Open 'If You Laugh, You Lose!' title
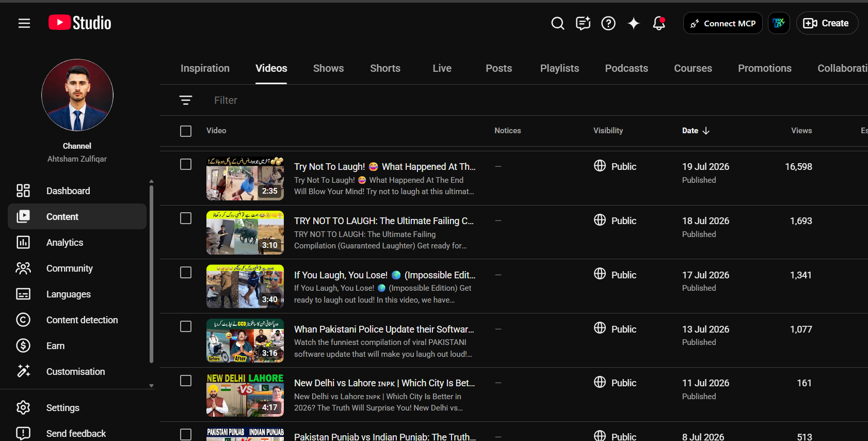The image size is (868, 441). click(385, 275)
